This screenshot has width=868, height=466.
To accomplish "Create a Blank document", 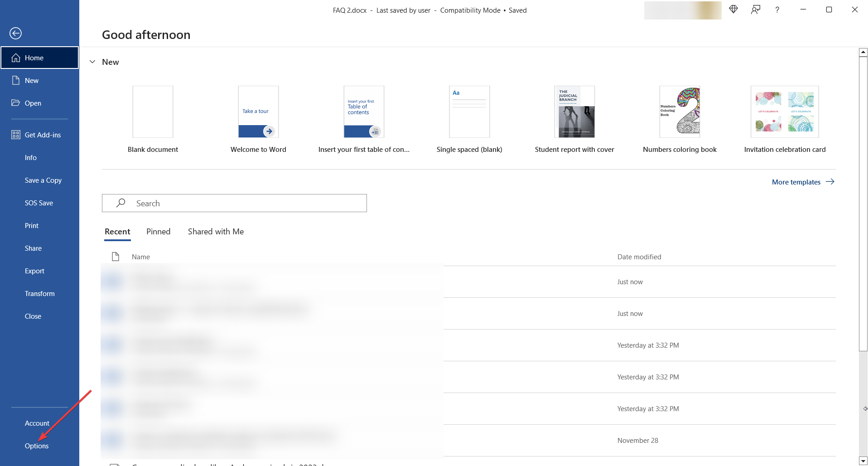I will 153,120.
